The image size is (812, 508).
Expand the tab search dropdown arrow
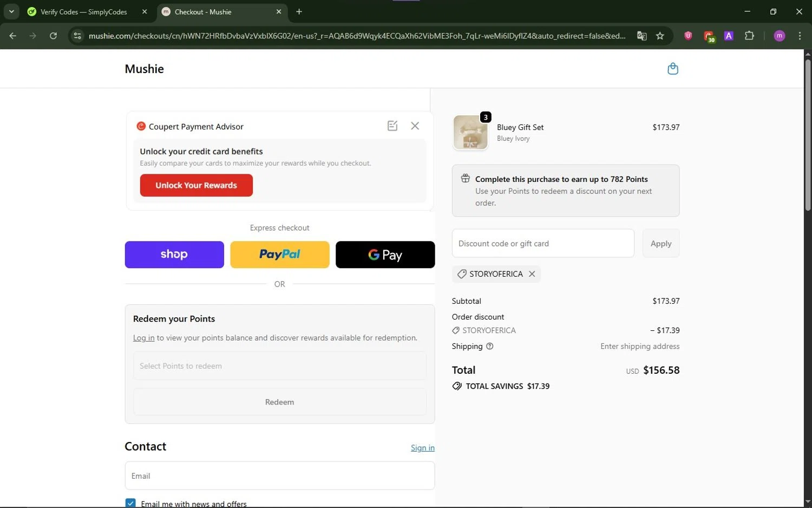tap(11, 11)
